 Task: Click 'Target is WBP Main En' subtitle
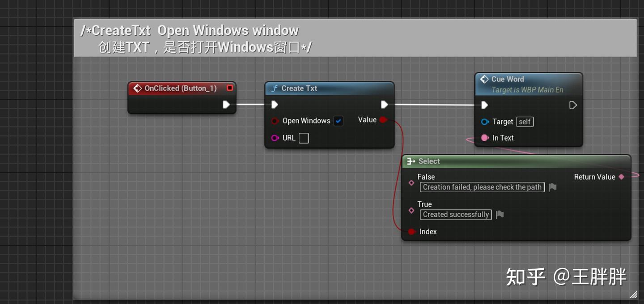[527, 90]
